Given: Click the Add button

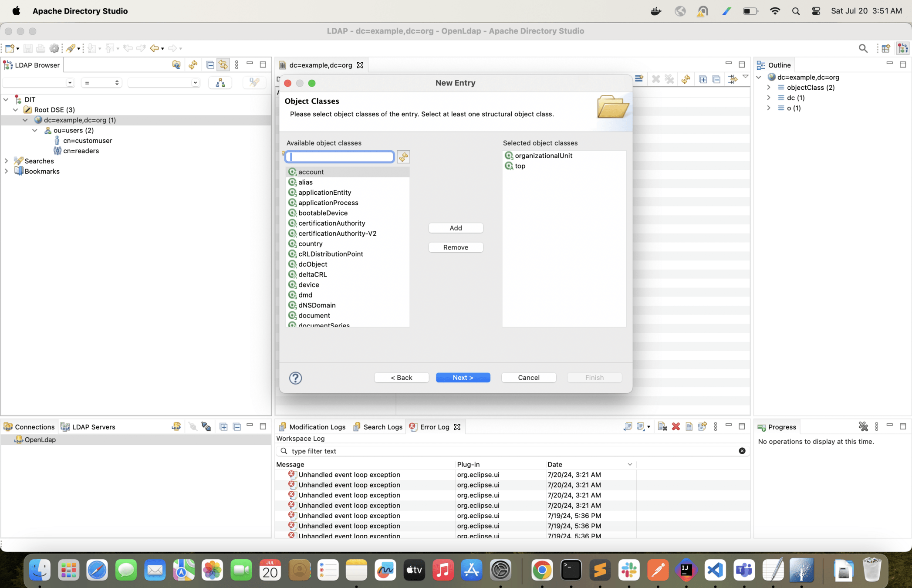Looking at the screenshot, I should click(456, 228).
